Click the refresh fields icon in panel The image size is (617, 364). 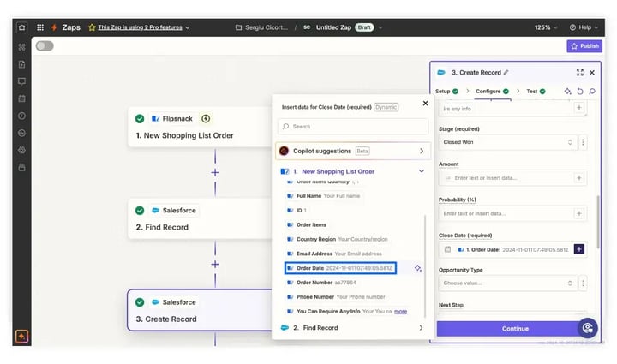point(580,91)
